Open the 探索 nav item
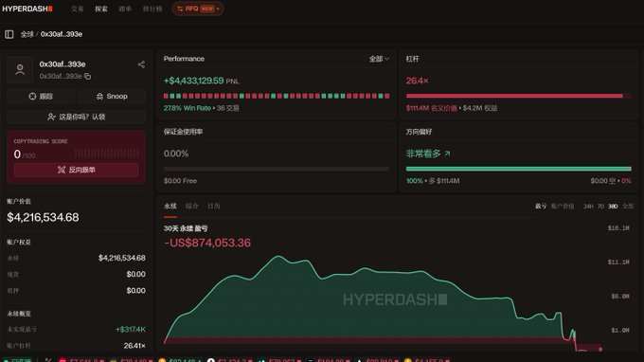The height and width of the screenshot is (362, 644). (101, 9)
